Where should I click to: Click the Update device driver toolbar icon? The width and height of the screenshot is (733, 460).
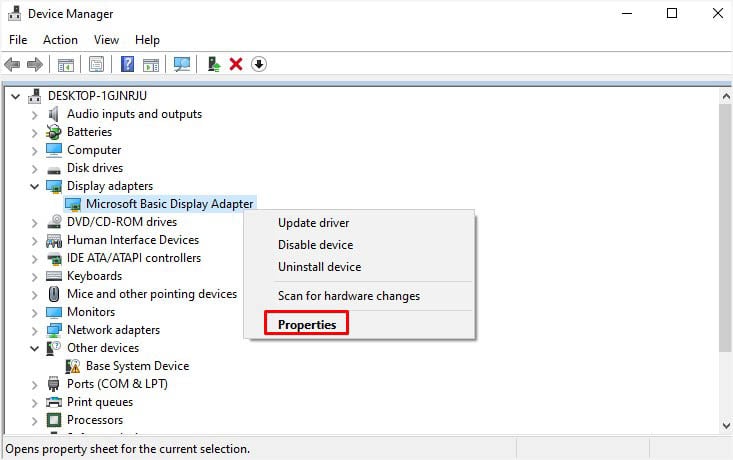[x=214, y=64]
